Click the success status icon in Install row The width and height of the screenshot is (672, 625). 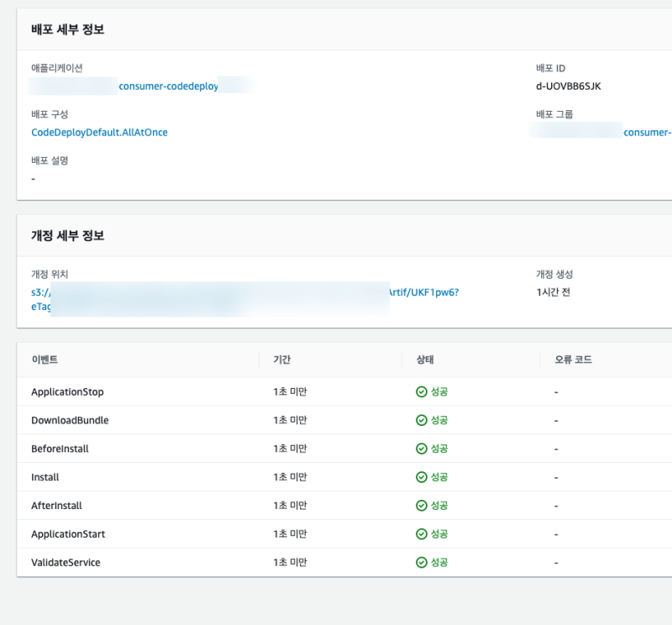422,477
